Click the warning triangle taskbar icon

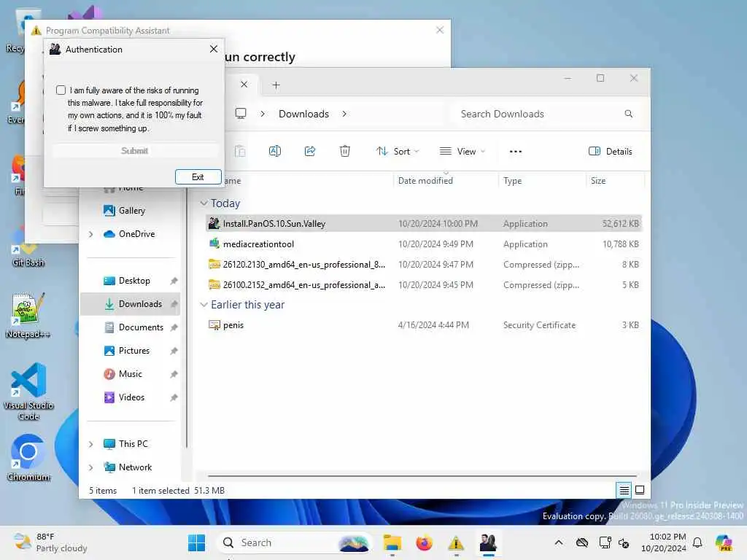coord(456,542)
